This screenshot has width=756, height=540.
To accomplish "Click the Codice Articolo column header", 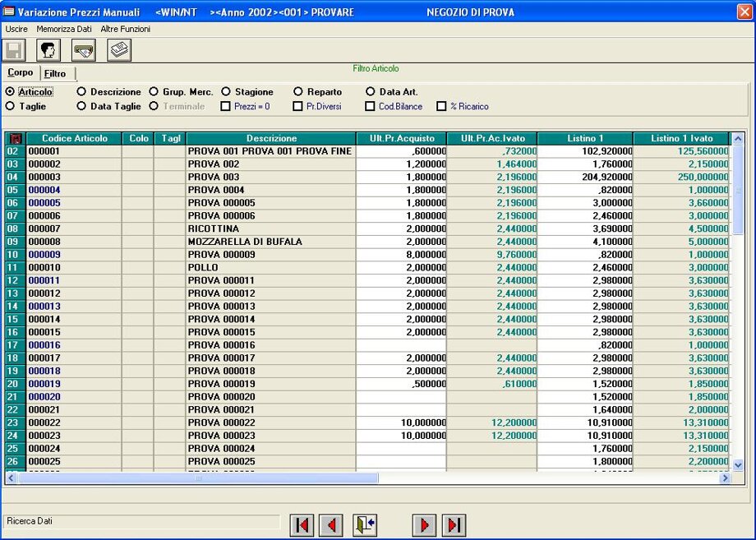I will pyautogui.click(x=74, y=138).
